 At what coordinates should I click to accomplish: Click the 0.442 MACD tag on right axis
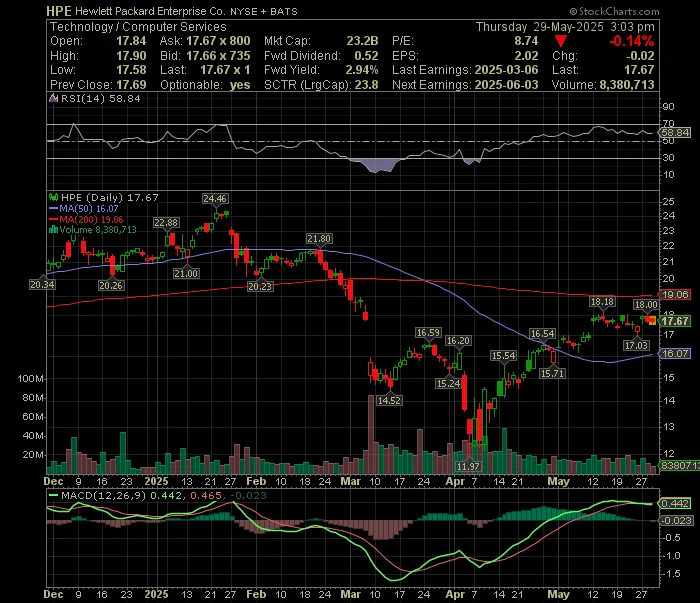(x=675, y=503)
